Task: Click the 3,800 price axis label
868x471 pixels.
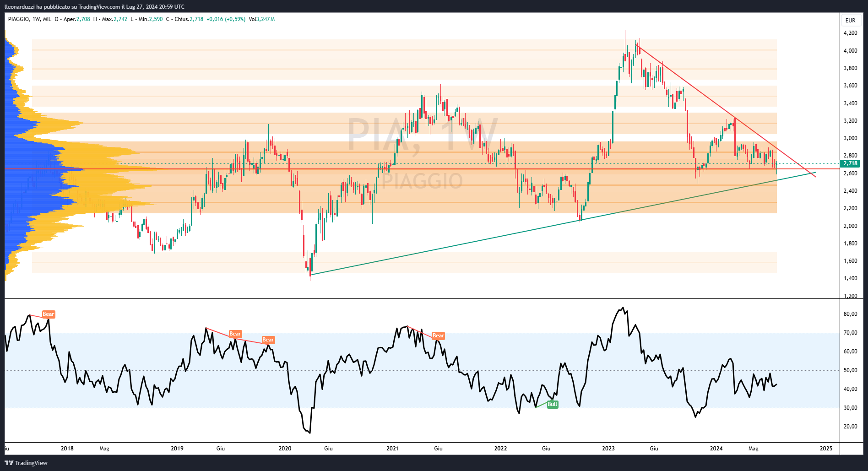Action: tap(851, 68)
